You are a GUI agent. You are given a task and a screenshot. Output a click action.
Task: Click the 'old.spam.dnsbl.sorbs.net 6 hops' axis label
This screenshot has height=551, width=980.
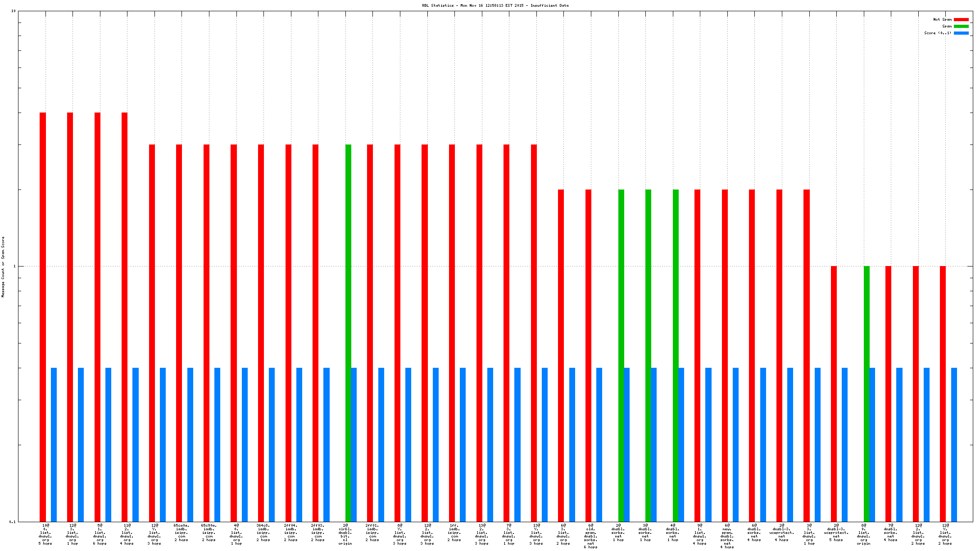pos(590,536)
